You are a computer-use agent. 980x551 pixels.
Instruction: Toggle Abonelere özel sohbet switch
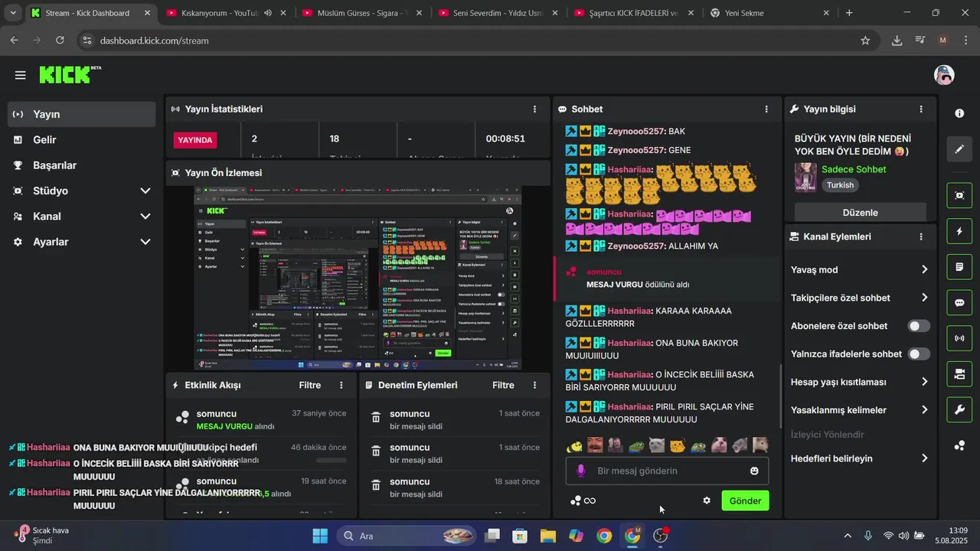click(919, 326)
